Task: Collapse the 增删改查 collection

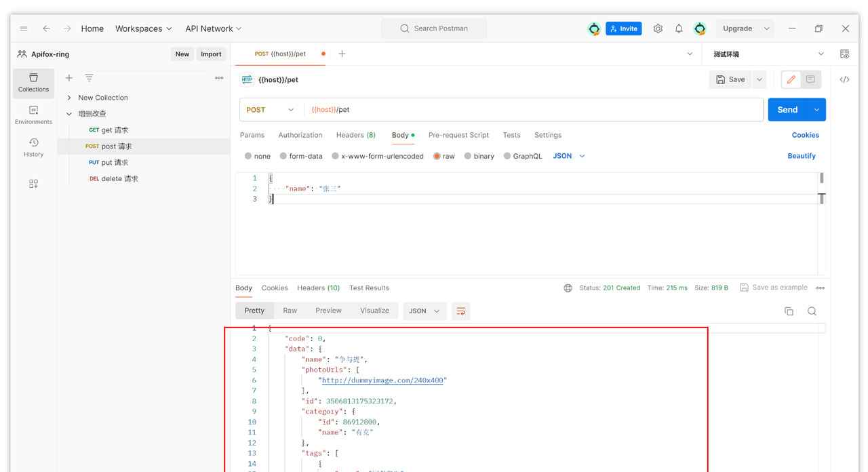Action: tap(69, 114)
